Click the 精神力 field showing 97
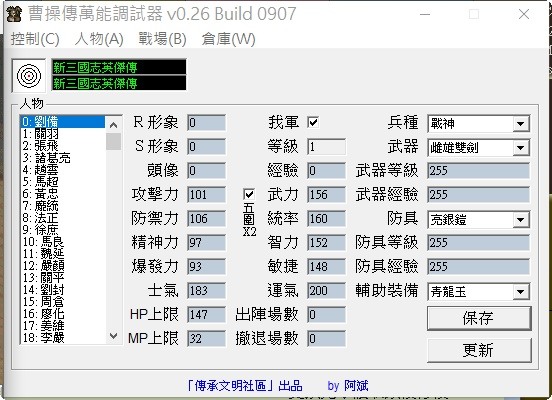The width and height of the screenshot is (552, 400). tap(207, 243)
